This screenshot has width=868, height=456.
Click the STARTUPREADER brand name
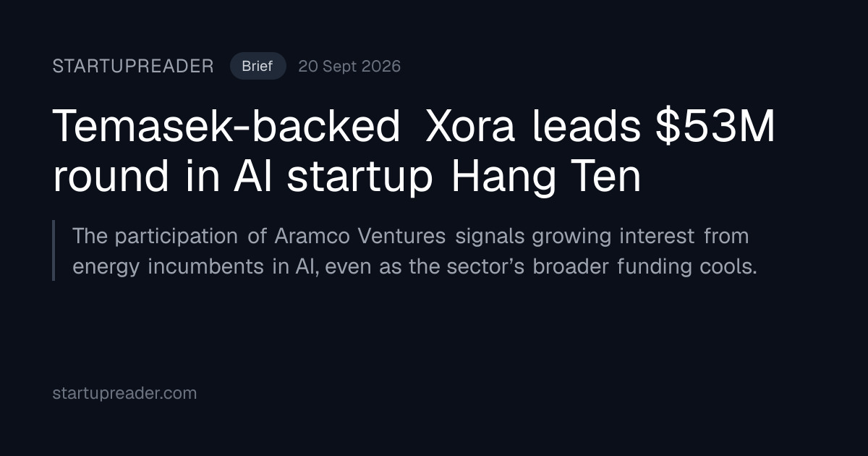click(x=133, y=67)
